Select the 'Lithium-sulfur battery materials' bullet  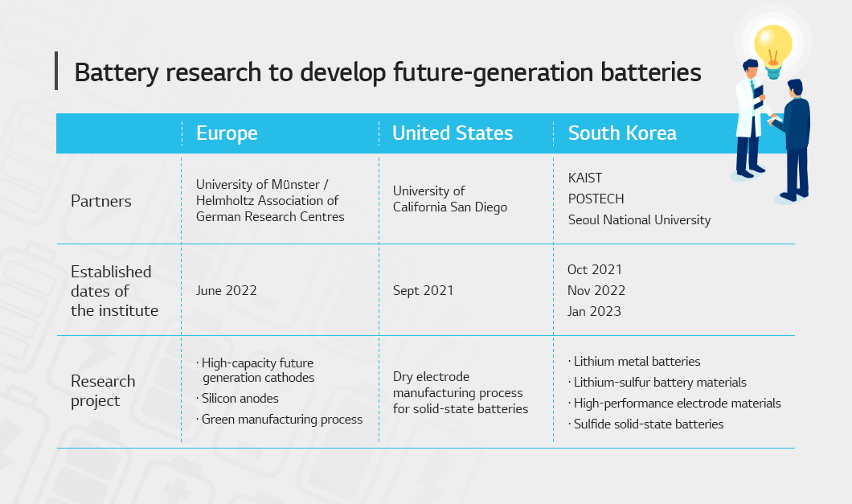657,382
